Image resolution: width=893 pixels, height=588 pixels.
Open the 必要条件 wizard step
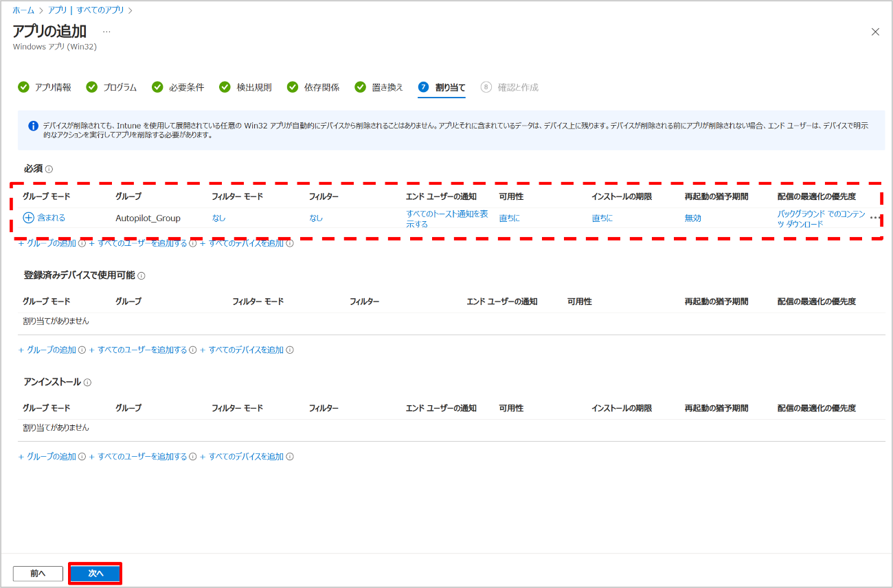[x=178, y=87]
